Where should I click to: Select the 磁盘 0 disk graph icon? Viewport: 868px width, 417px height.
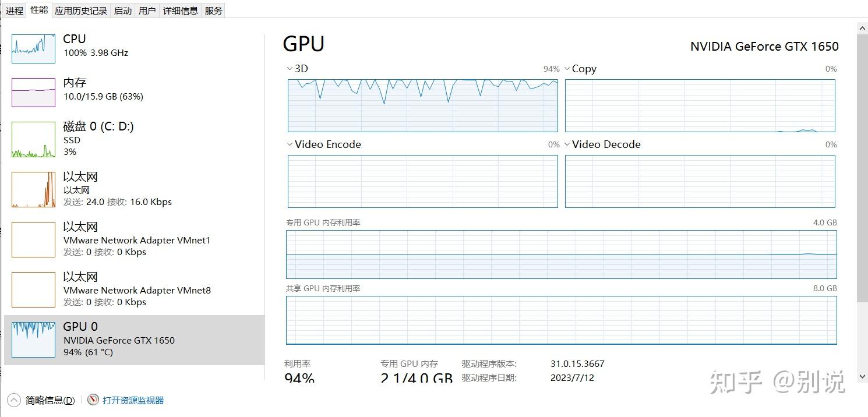pos(33,139)
